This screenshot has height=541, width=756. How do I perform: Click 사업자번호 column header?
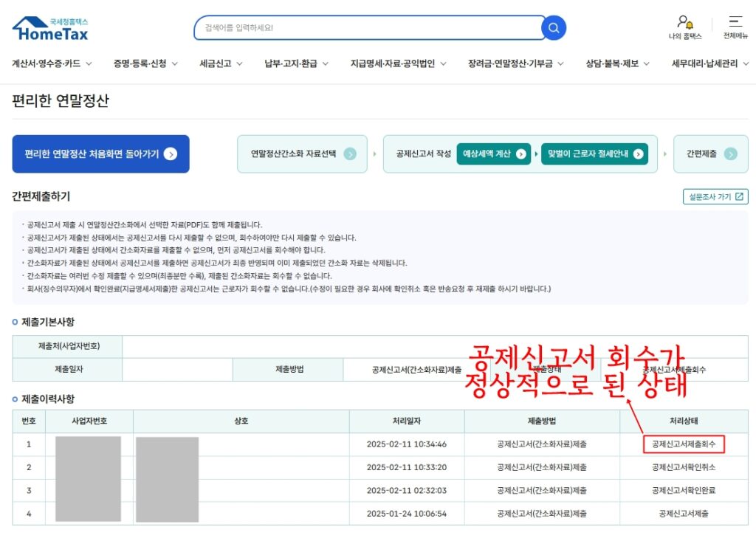coord(89,421)
